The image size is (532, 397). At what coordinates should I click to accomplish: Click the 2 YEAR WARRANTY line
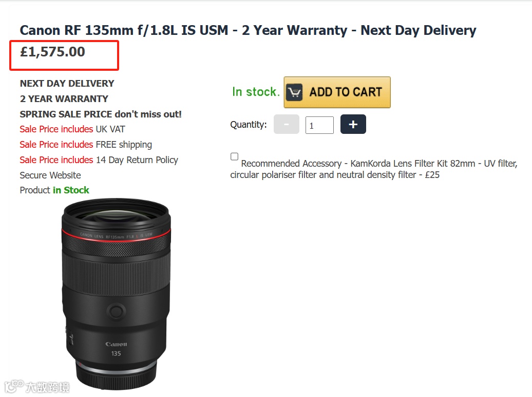pos(64,98)
